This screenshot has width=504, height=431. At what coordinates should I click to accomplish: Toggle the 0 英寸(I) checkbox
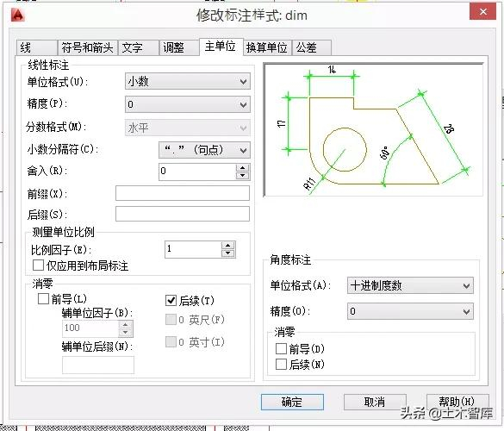[171, 341]
